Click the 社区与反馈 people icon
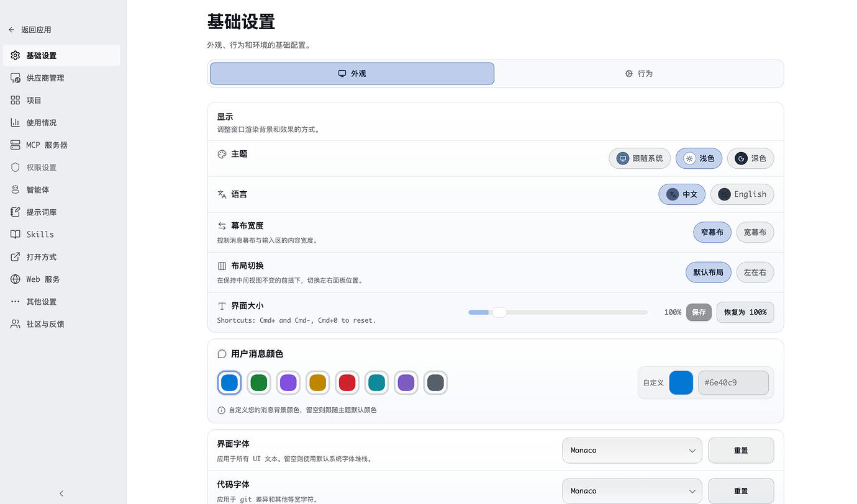857x504 pixels. (x=16, y=324)
